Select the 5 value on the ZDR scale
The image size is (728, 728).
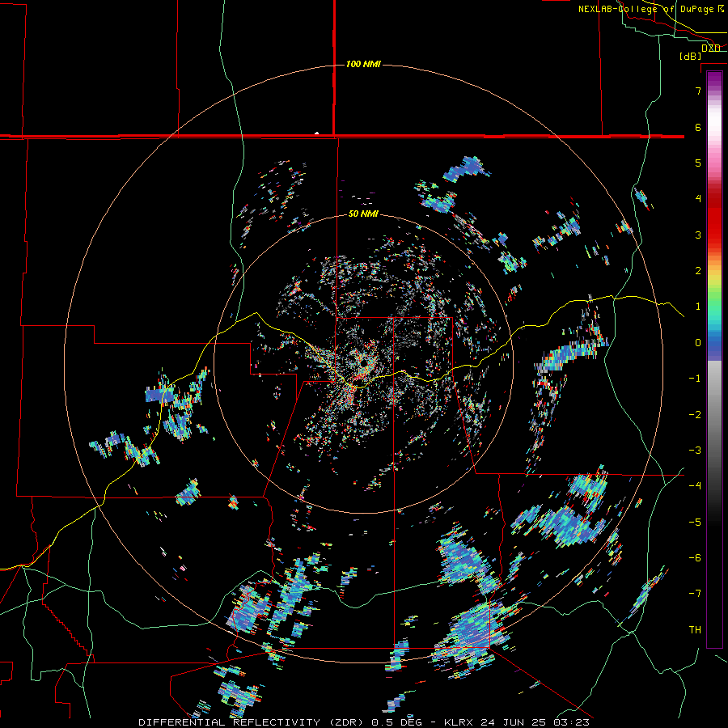(x=698, y=163)
